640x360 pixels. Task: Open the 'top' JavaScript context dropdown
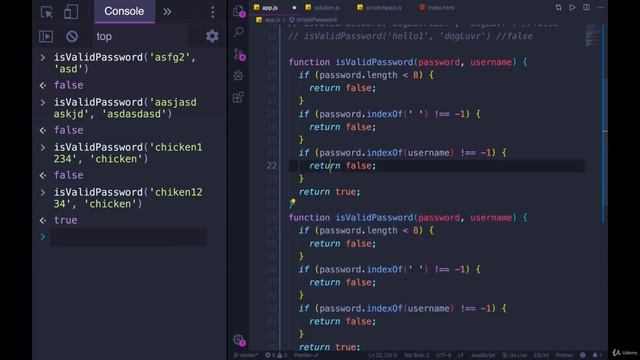[104, 36]
